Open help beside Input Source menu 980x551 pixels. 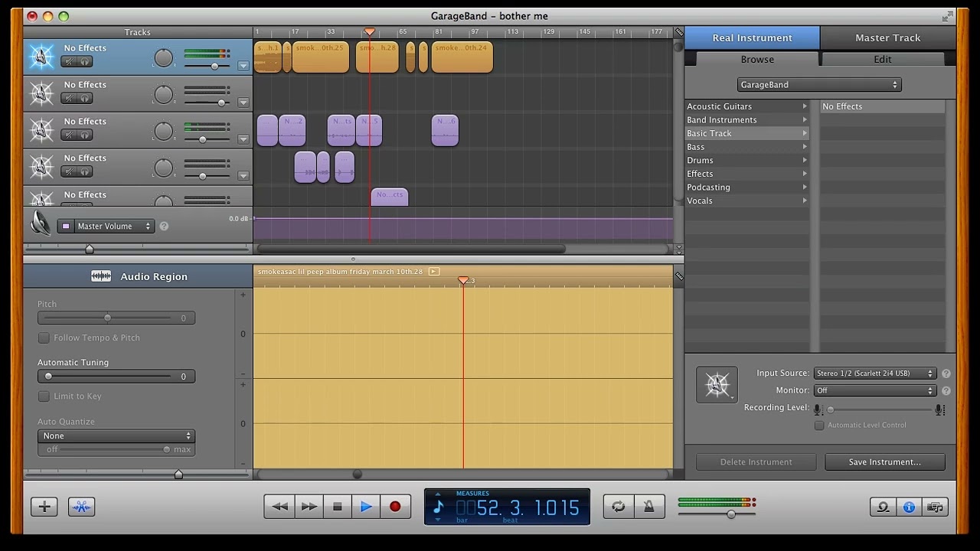click(946, 373)
